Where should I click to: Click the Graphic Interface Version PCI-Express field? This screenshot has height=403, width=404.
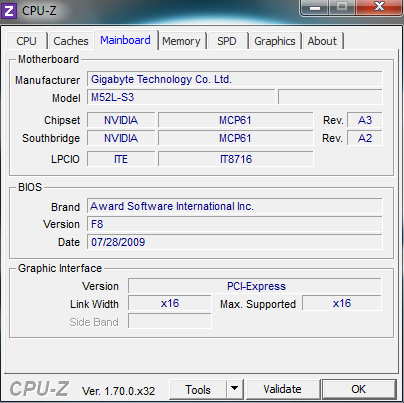pos(255,286)
